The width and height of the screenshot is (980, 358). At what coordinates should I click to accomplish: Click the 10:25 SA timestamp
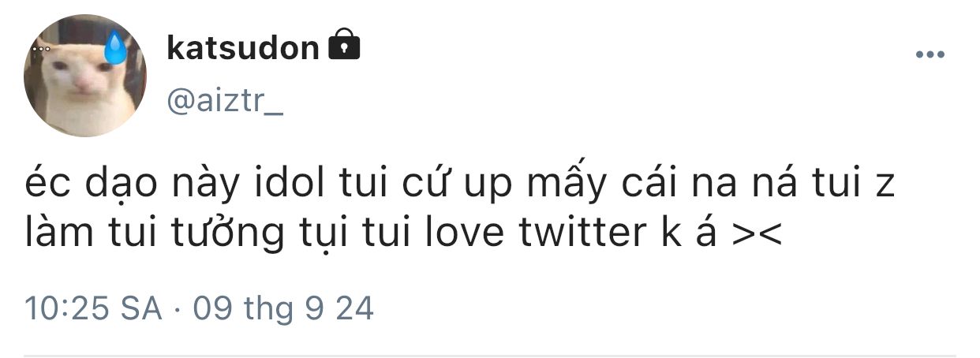point(93,308)
